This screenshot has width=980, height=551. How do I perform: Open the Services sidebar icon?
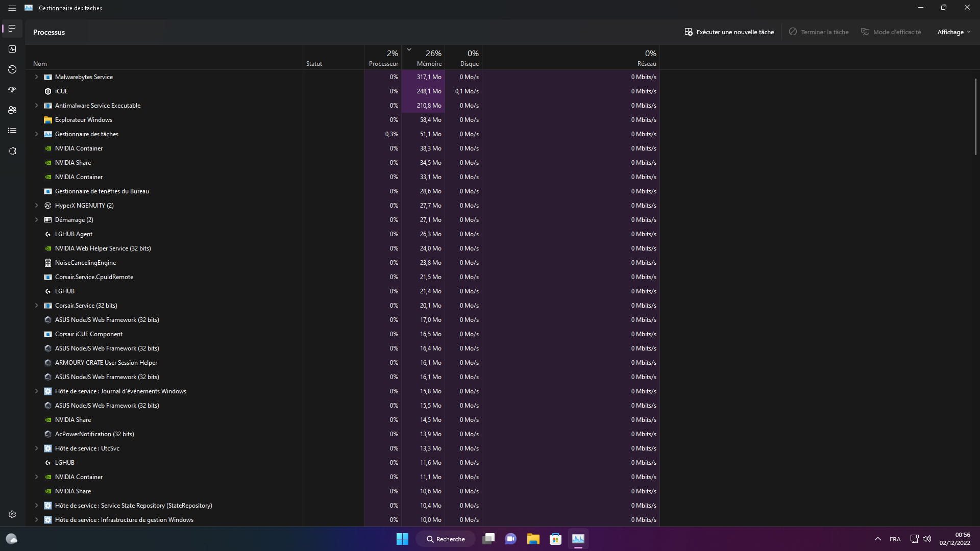[12, 151]
